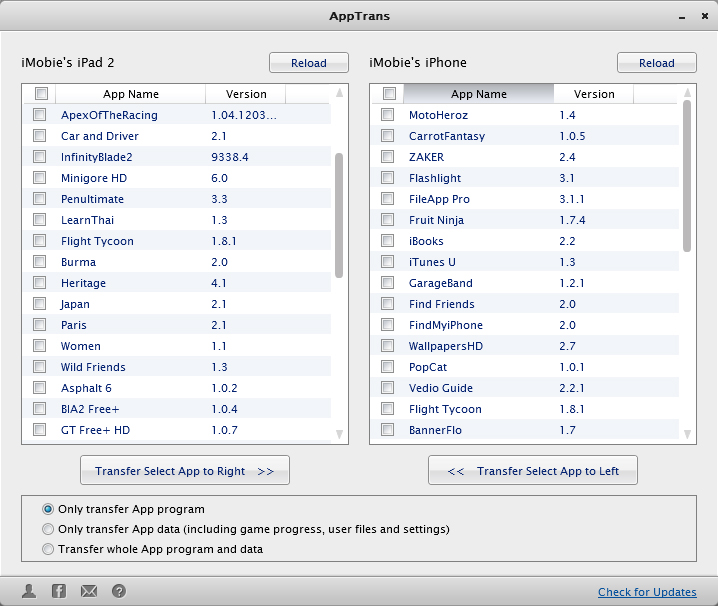Select Flight Tycoon in the iPad list
The width and height of the screenshot is (718, 606).
click(x=177, y=241)
